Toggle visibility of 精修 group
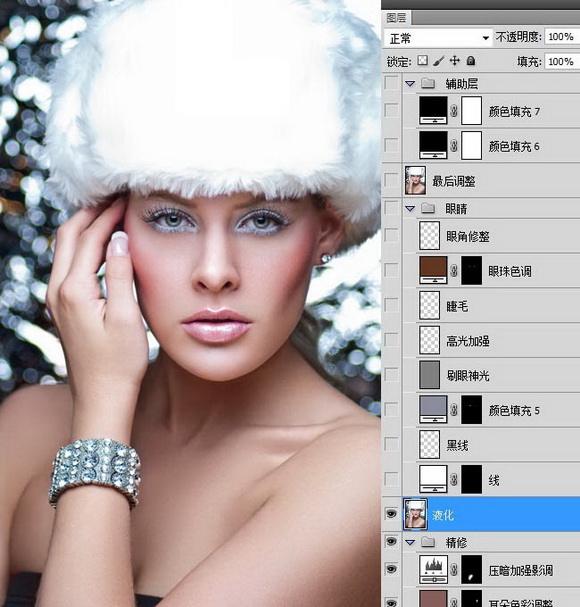 391,542
